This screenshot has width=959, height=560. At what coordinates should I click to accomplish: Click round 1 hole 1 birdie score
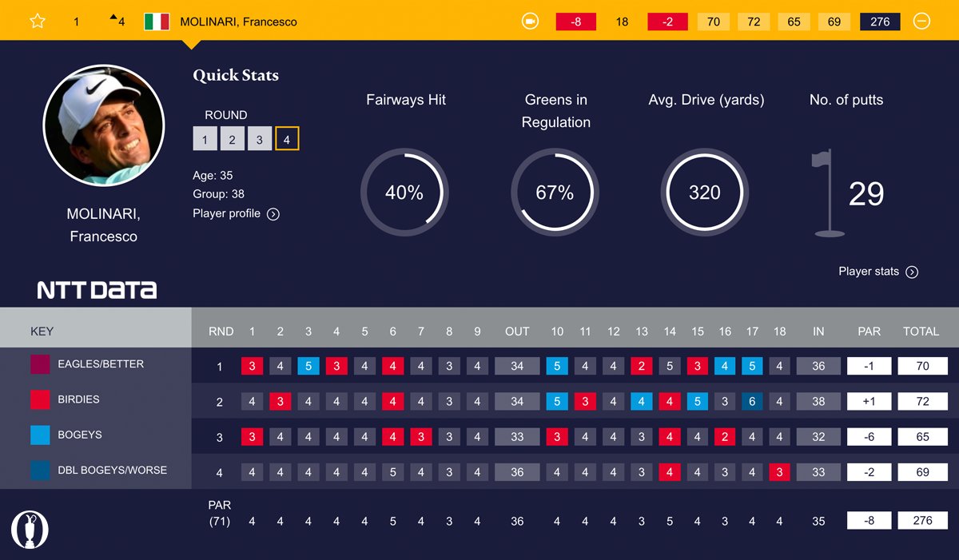click(252, 366)
